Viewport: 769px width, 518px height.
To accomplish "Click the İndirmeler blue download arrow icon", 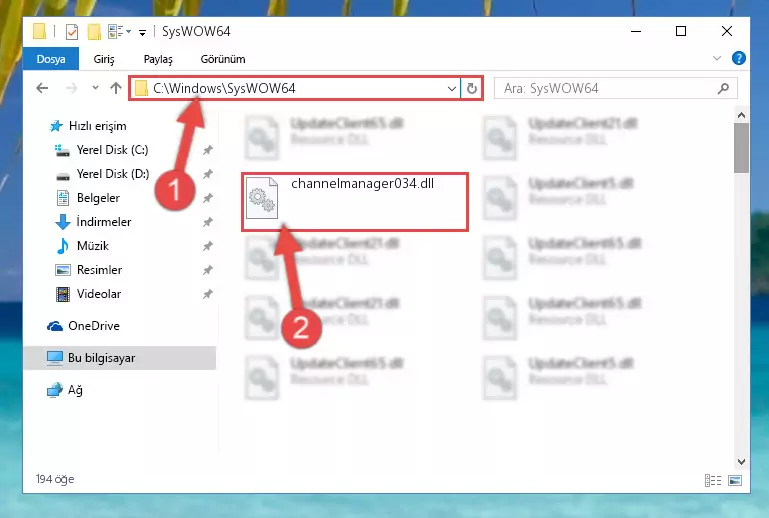I will 63,222.
